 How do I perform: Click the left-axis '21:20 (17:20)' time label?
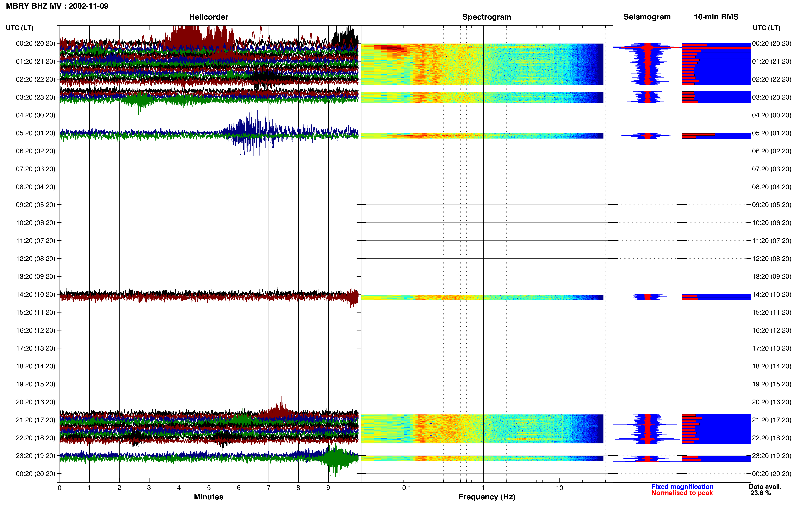click(35, 420)
